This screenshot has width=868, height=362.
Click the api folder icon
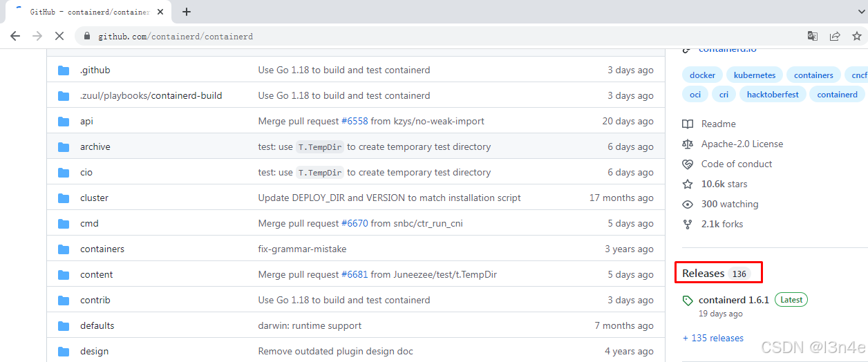[64, 121]
